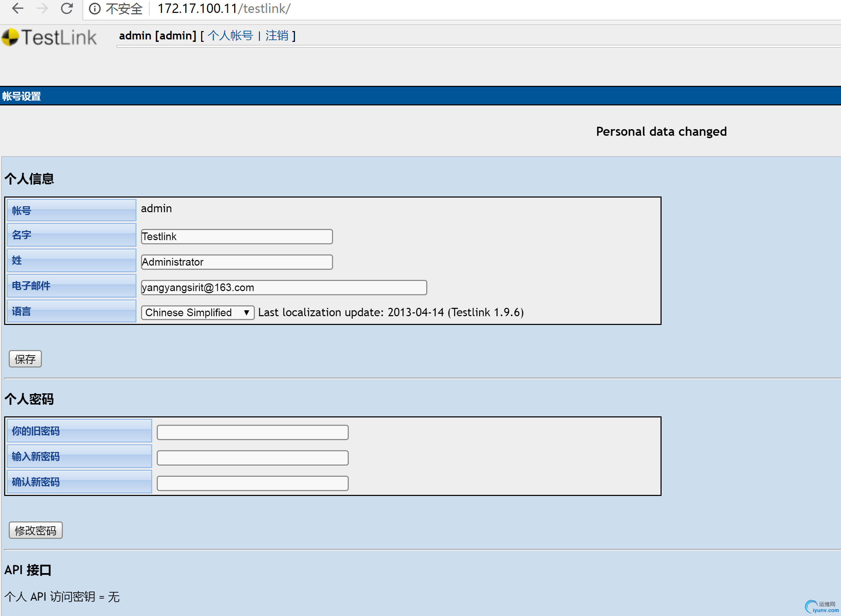Click the browser forward arrow
Viewport: 841px width, 616px height.
pos(42,8)
